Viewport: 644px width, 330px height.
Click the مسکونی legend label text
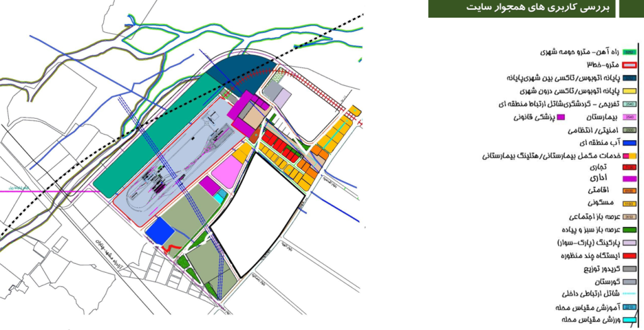pos(602,204)
